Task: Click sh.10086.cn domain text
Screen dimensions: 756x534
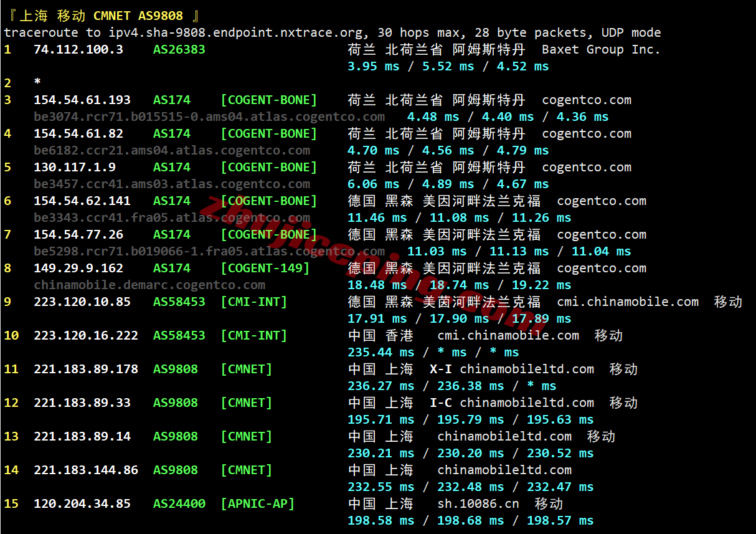Action: point(478,503)
